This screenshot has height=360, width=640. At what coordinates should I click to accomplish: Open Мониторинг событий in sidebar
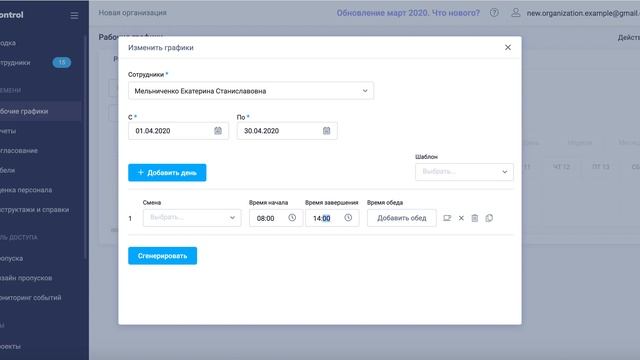coord(31,298)
